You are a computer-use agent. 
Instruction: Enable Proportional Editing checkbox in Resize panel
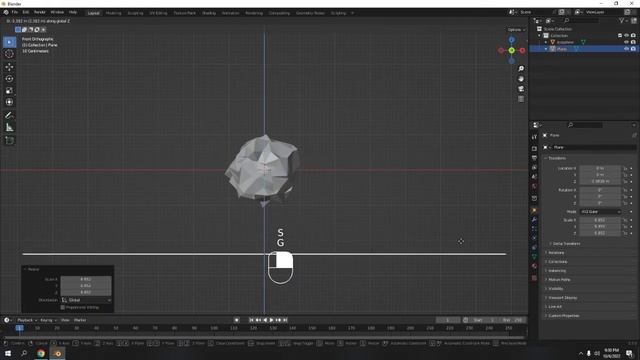click(x=63, y=307)
